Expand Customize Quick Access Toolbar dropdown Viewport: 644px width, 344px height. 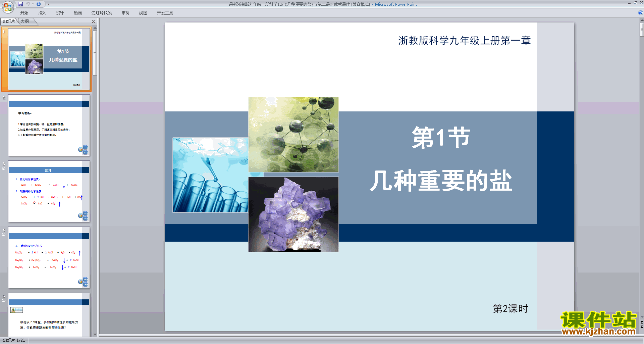pos(48,4)
